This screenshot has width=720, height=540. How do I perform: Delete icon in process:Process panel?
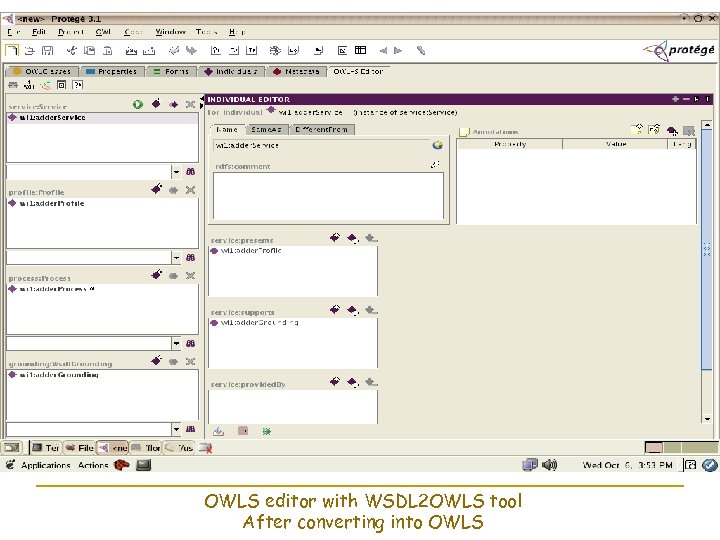click(190, 276)
